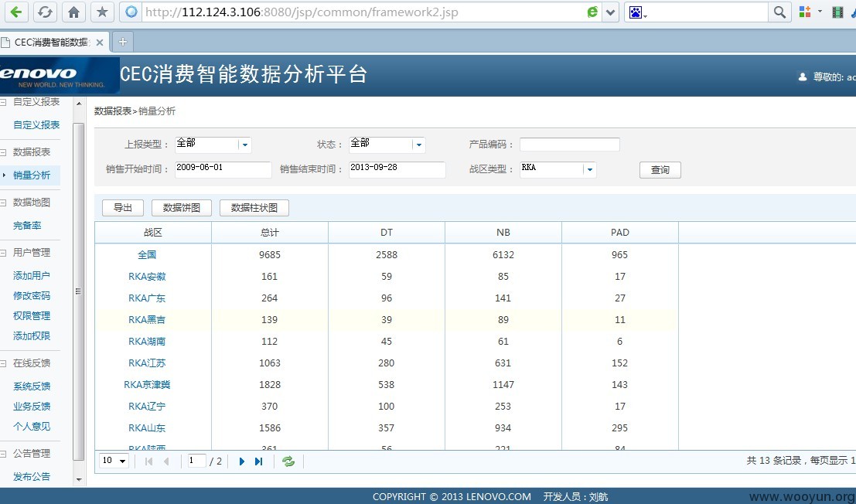
Task: Click the green film strip toolbar icon
Action: [837, 12]
